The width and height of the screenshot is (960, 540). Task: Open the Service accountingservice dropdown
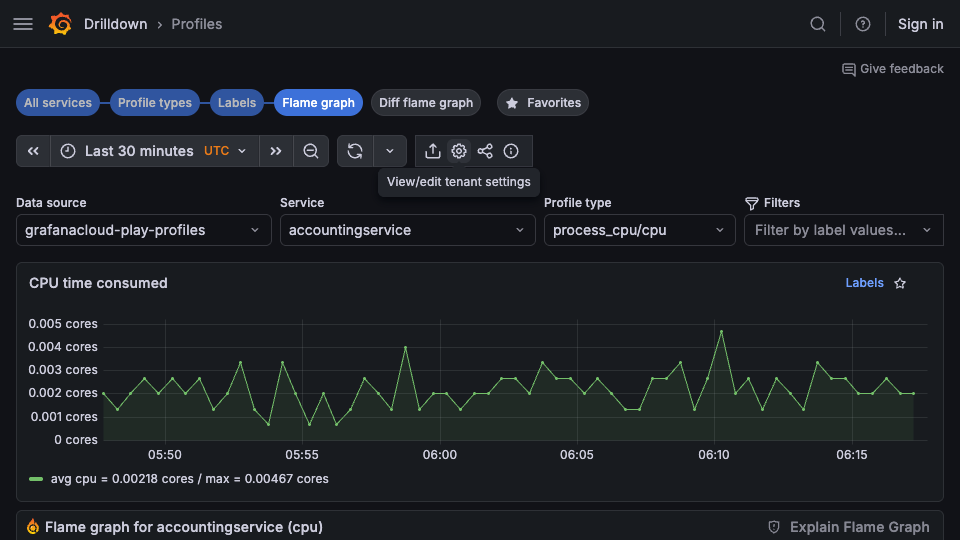point(407,230)
